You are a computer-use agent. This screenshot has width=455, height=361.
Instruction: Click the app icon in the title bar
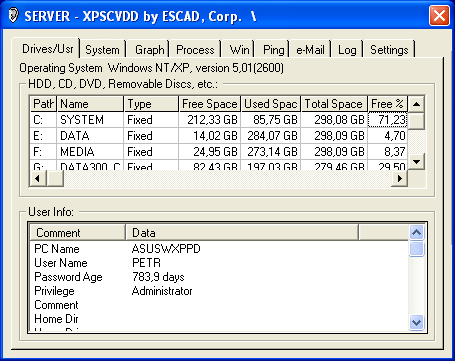13,16
